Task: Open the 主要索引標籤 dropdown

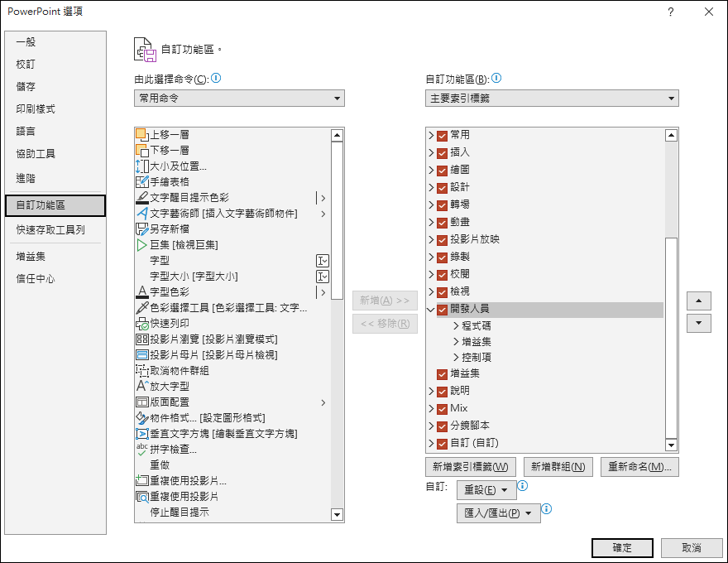Action: click(552, 99)
